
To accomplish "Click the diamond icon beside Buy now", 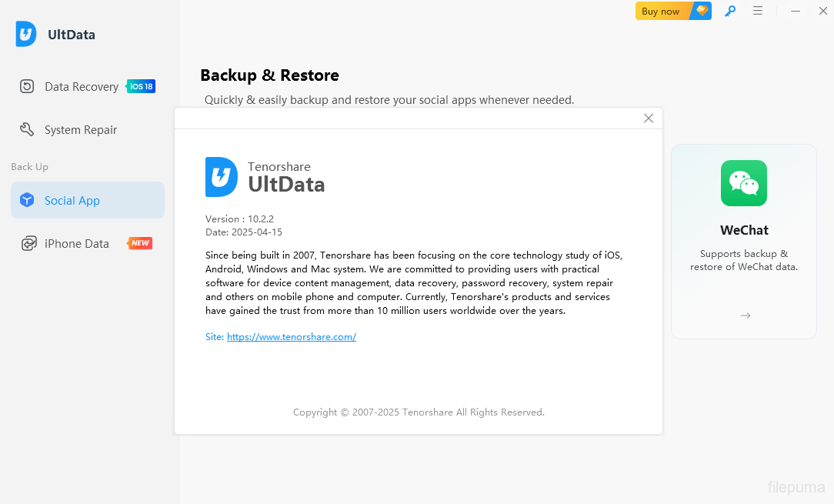I will [702, 11].
